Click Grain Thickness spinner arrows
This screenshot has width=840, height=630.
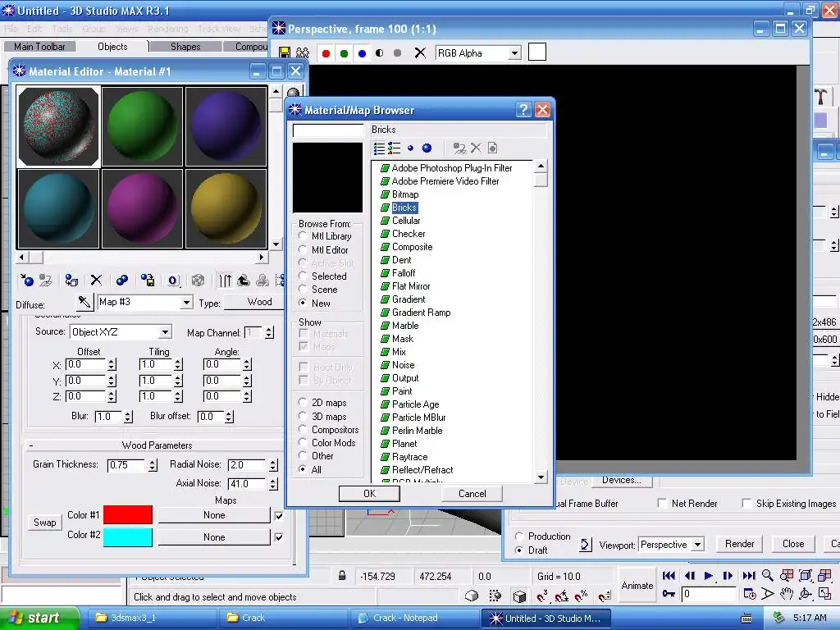point(153,465)
